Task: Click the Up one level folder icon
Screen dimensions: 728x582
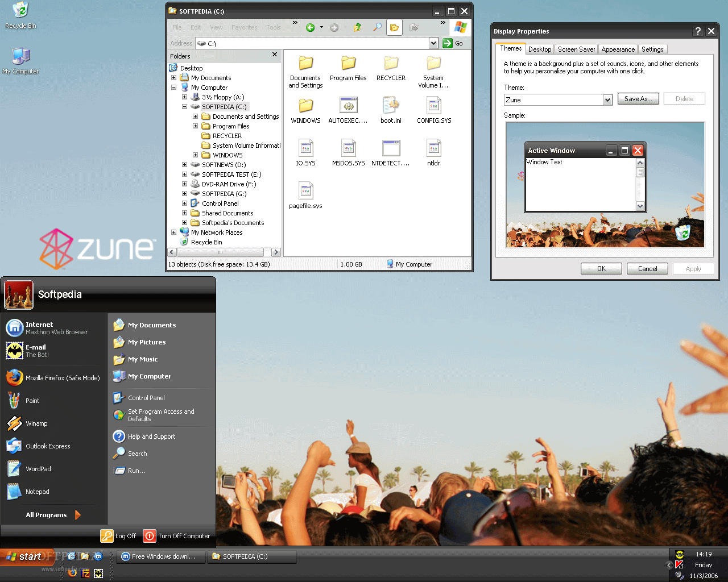Action: pyautogui.click(x=357, y=27)
